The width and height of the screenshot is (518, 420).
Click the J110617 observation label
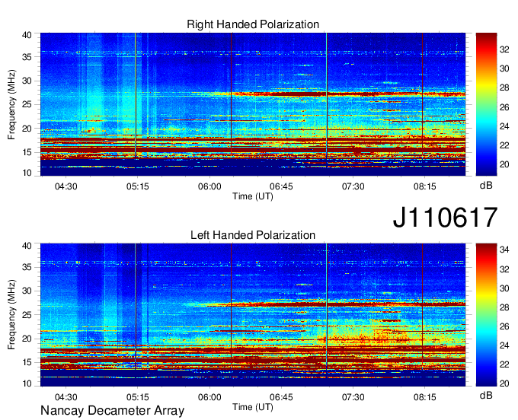point(445,218)
